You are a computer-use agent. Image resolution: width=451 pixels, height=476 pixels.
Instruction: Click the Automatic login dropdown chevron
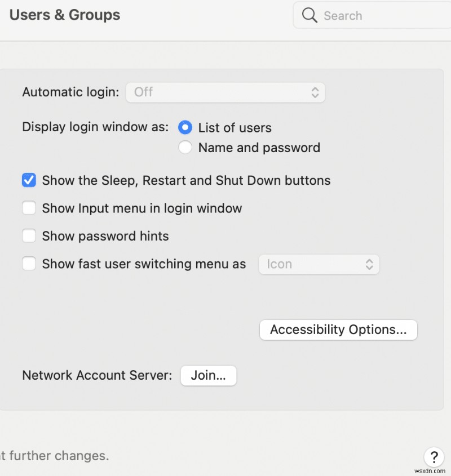click(x=315, y=92)
